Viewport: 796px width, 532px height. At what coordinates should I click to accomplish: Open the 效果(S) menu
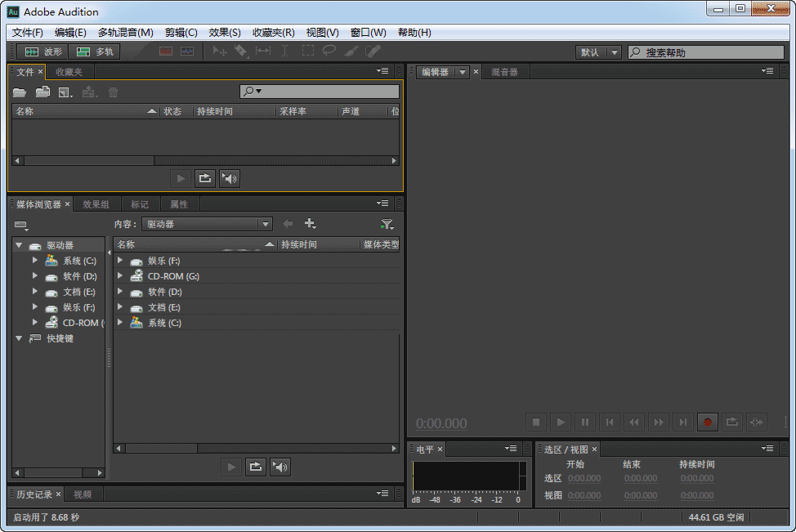pyautogui.click(x=225, y=33)
